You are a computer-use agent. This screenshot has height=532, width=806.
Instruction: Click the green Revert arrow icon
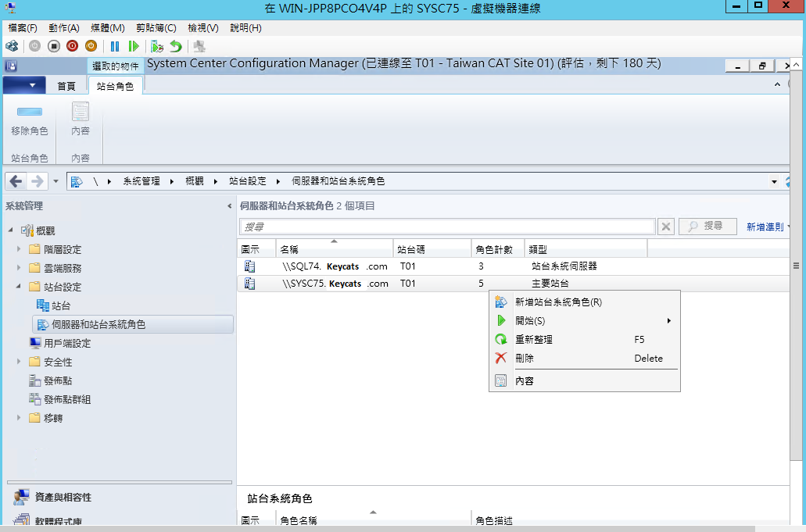(176, 46)
